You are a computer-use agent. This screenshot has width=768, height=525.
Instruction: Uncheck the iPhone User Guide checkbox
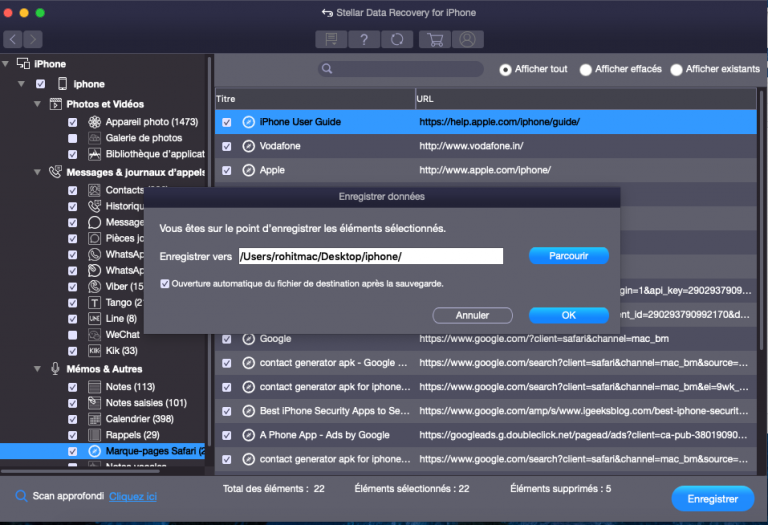(227, 122)
